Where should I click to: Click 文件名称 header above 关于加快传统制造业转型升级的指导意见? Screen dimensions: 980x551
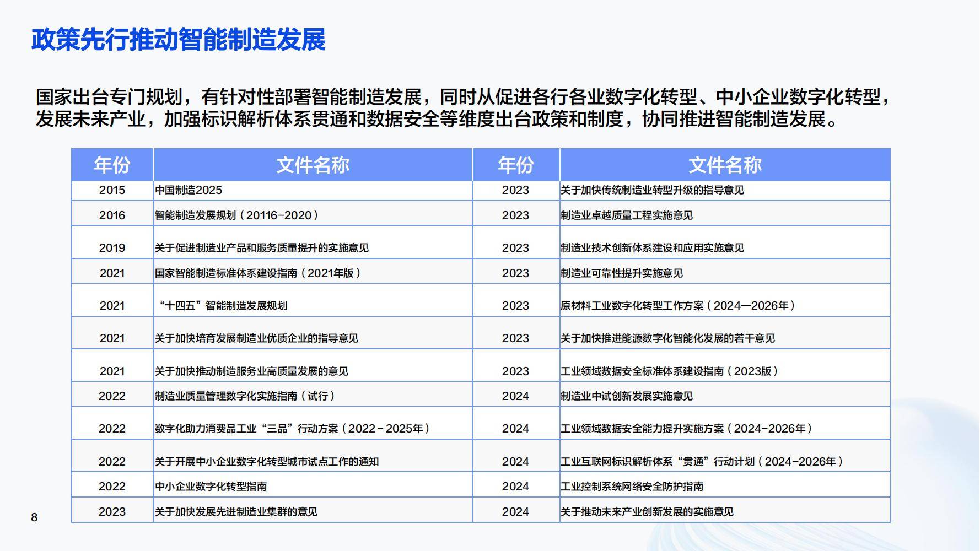(725, 165)
